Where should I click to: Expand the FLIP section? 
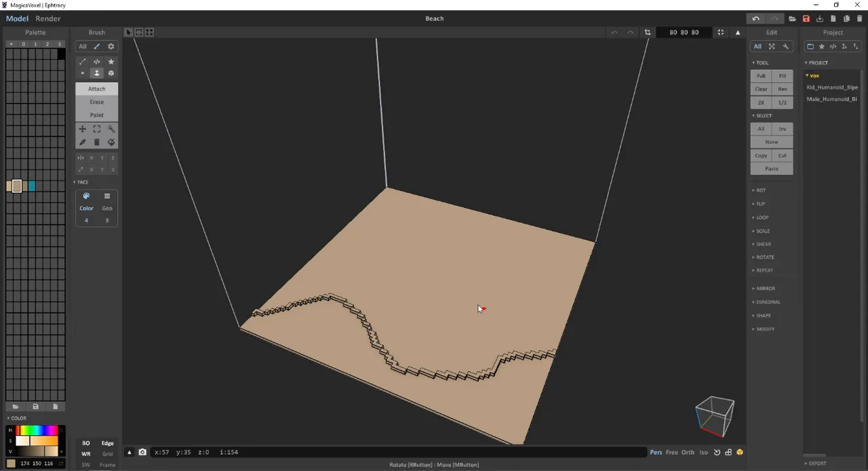759,204
